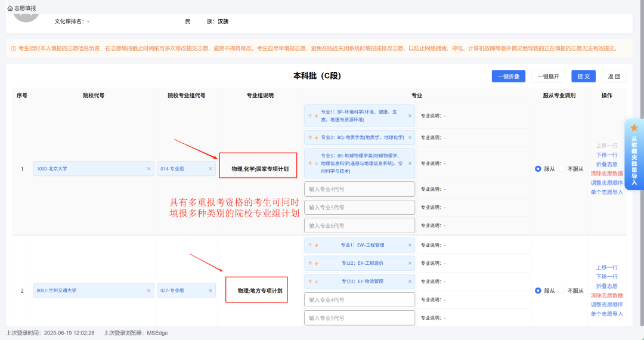The height and width of the screenshot is (340, 644).
Task: Click 单个志愿导入 for the 北京大学 row
Action: click(x=606, y=192)
